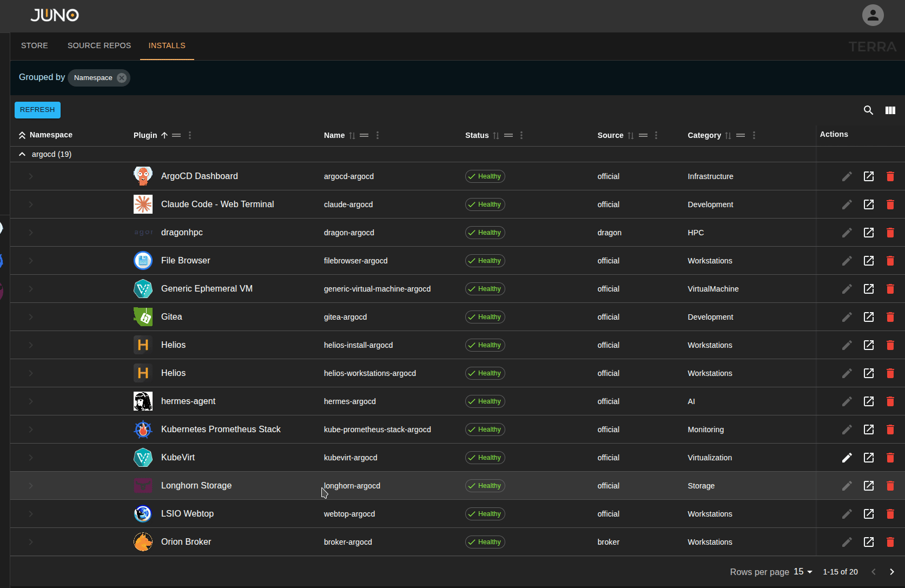Screen dimensions: 905x588
Task: Toggle sort on Source column
Action: click(631, 135)
